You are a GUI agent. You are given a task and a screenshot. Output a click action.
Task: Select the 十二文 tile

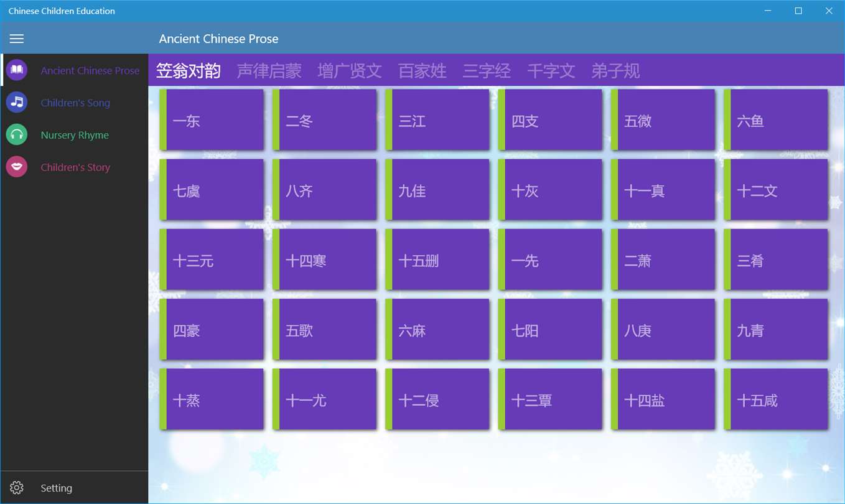pos(776,190)
